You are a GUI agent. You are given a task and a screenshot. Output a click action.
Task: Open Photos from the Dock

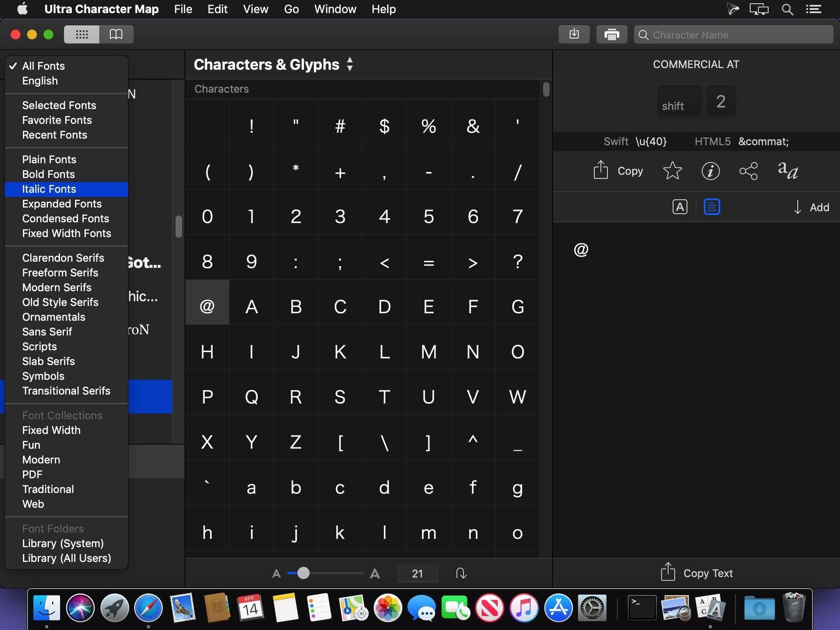388,607
